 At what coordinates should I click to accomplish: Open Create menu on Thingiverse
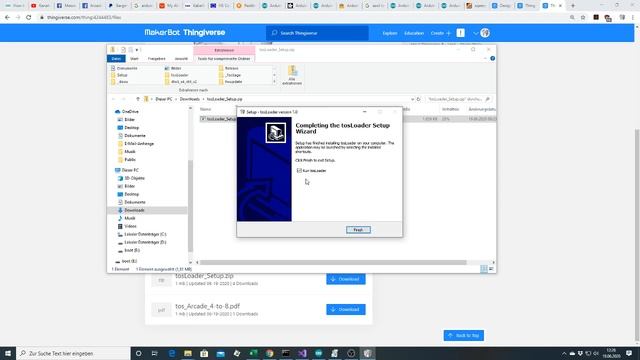pyautogui.click(x=440, y=33)
